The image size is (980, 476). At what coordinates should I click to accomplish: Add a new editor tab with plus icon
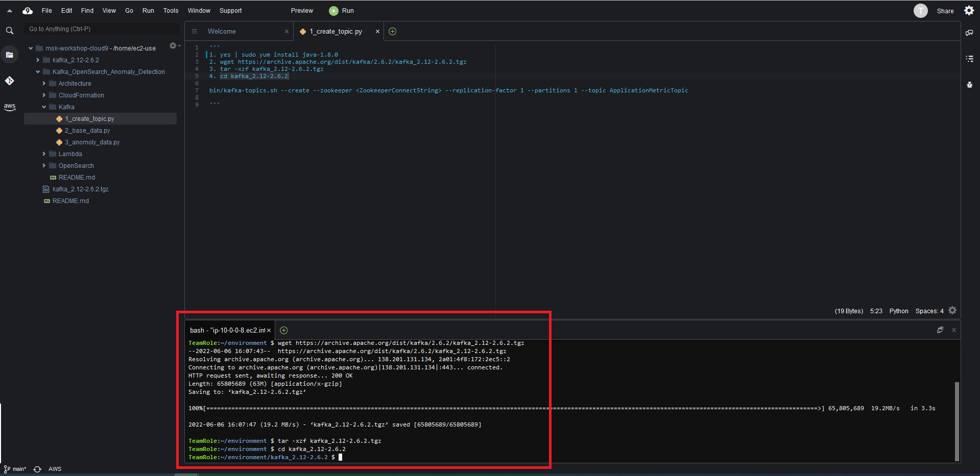coord(392,32)
